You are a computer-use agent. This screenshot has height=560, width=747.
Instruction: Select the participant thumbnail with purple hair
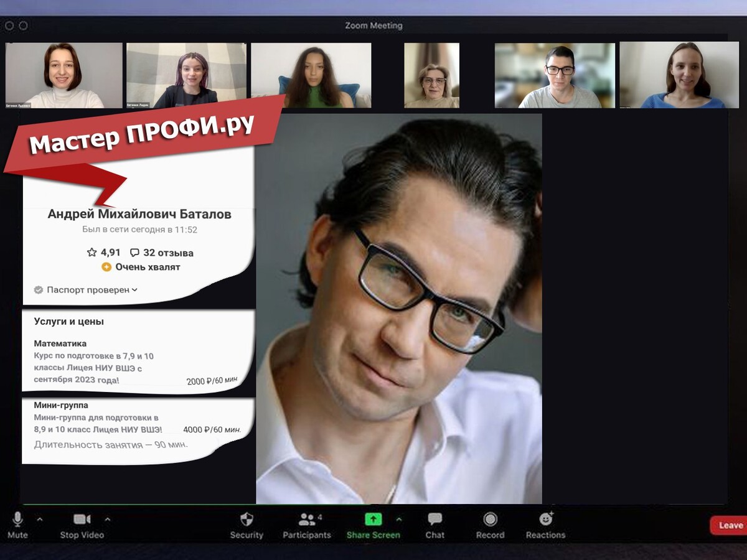point(186,75)
